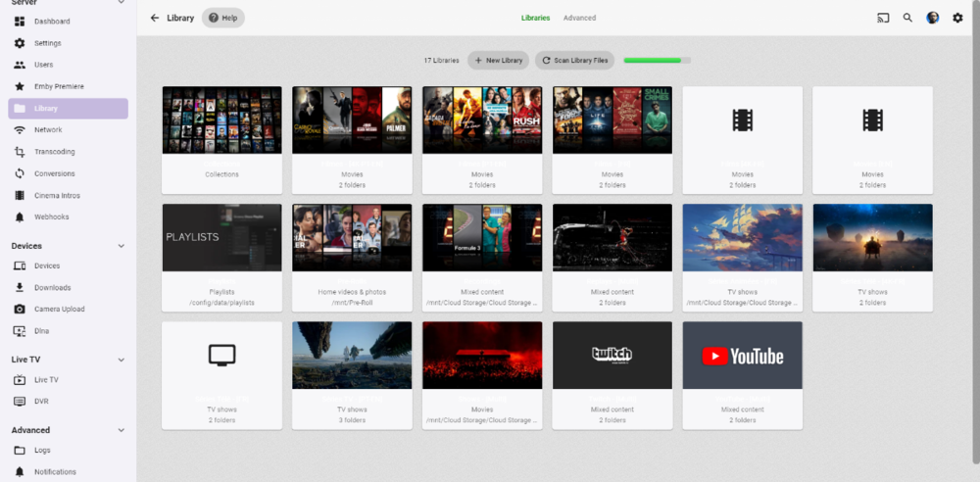This screenshot has width=980, height=482.
Task: Open the Network settings page
Action: (69, 130)
